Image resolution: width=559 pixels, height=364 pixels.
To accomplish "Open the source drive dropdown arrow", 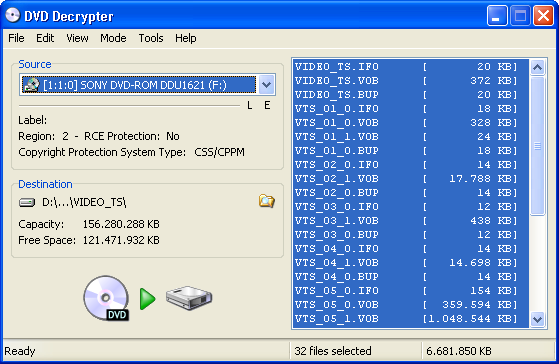I will [x=266, y=85].
